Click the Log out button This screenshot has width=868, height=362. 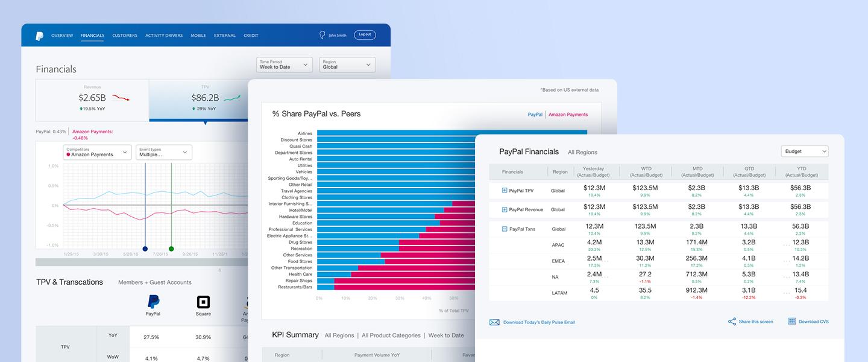click(x=365, y=35)
